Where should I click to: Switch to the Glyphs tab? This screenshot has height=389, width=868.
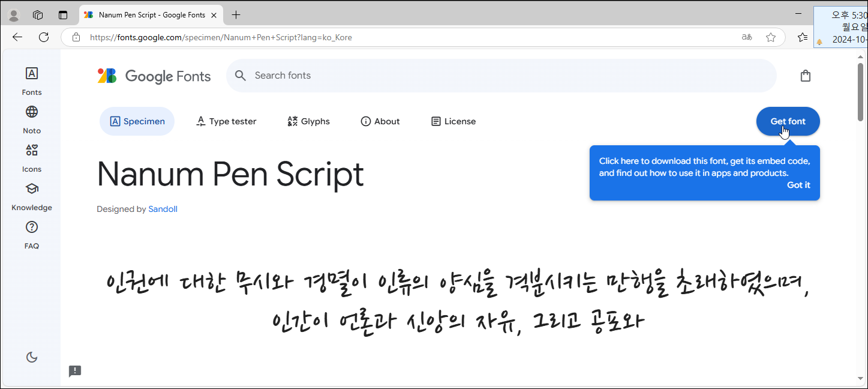(x=308, y=121)
